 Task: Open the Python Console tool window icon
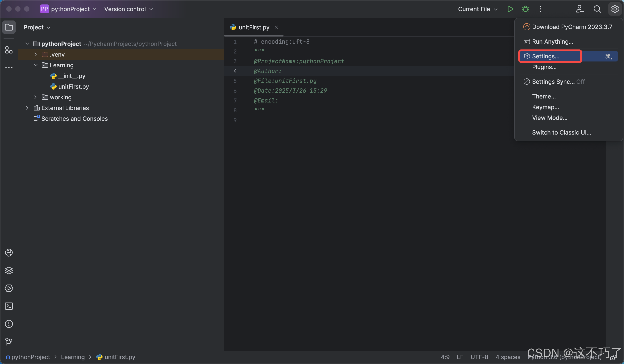(9, 252)
